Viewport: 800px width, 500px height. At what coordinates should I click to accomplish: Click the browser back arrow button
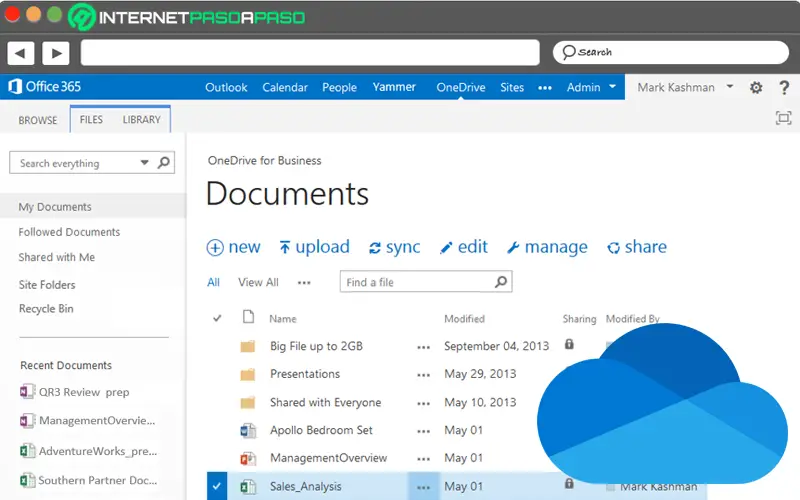click(22, 53)
